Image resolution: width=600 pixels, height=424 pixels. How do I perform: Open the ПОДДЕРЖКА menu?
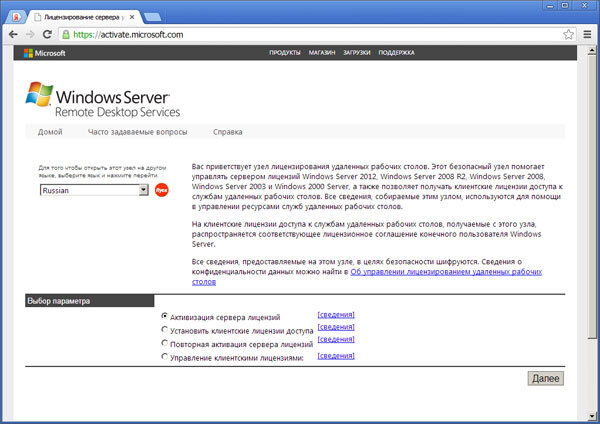click(x=396, y=53)
